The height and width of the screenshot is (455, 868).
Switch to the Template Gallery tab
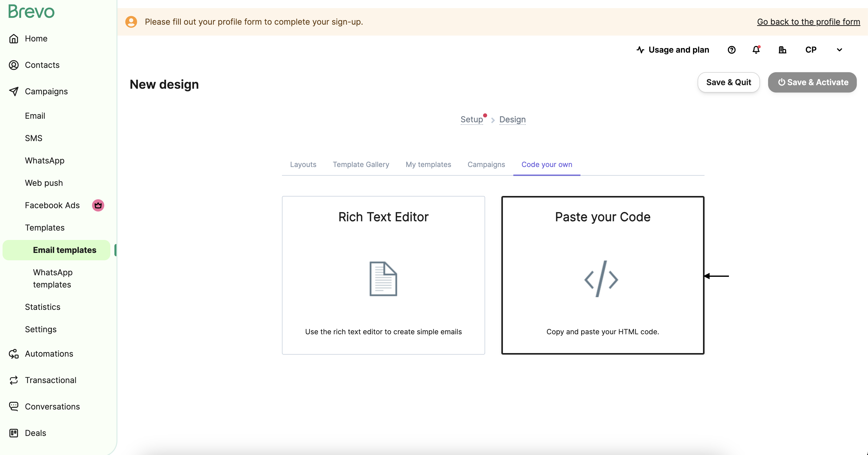(361, 164)
